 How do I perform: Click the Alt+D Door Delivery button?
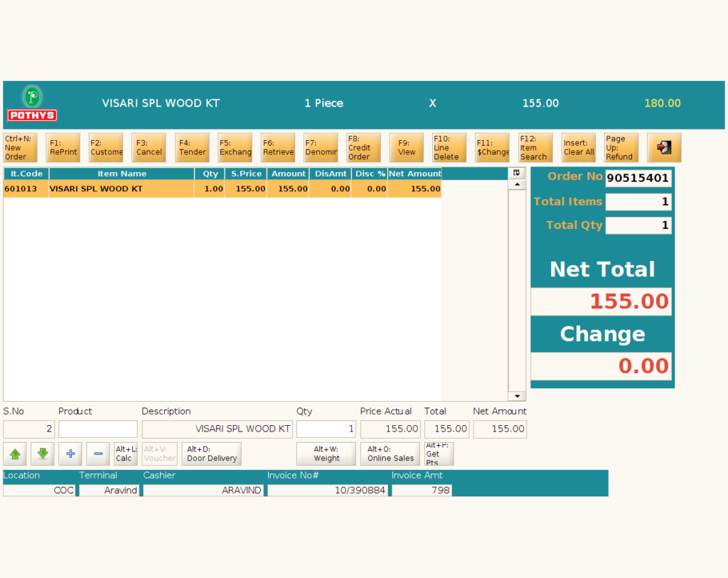pos(211,454)
